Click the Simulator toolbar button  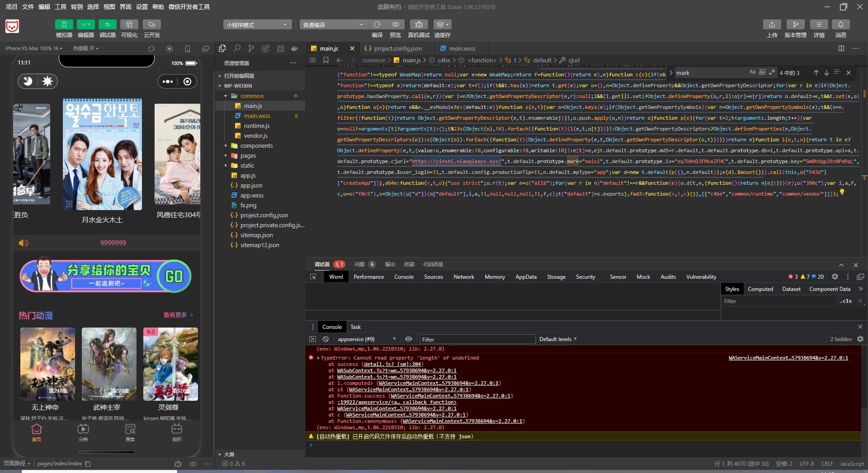[64, 24]
